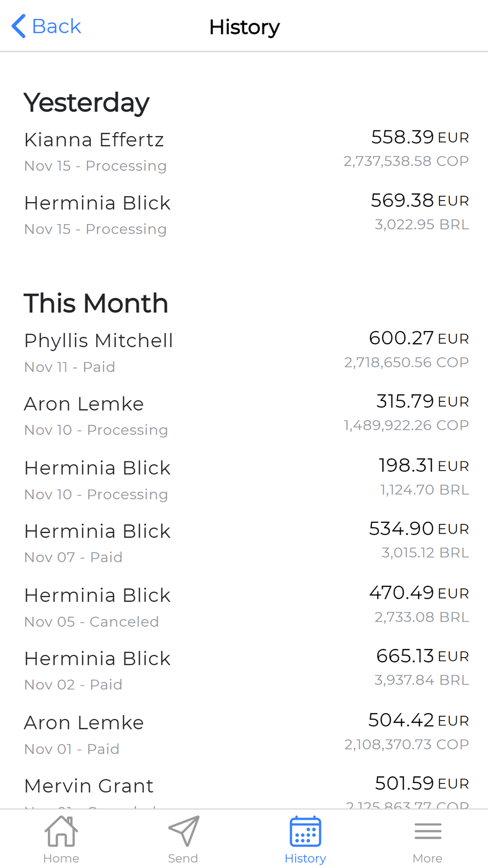This screenshot has width=488, height=868.
Task: Open Herminia Blick 665.13 EUR transfer
Action: coord(244,671)
